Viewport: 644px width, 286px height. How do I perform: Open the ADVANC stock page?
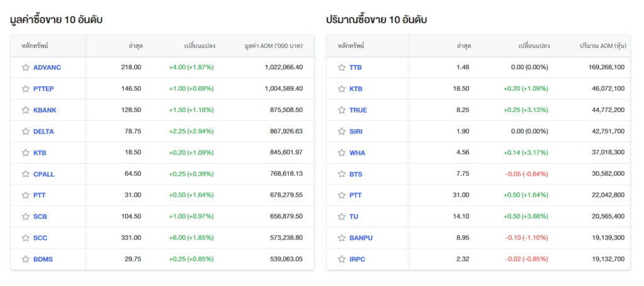pos(47,67)
